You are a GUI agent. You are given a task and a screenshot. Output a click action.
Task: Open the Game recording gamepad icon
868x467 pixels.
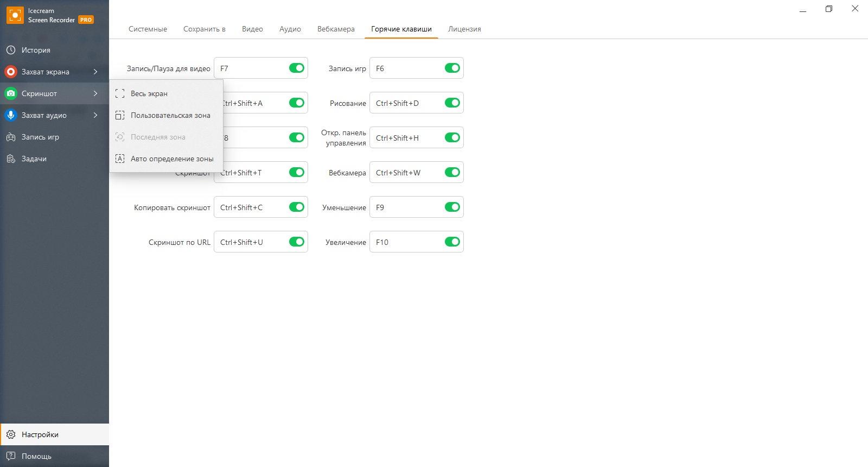point(11,137)
